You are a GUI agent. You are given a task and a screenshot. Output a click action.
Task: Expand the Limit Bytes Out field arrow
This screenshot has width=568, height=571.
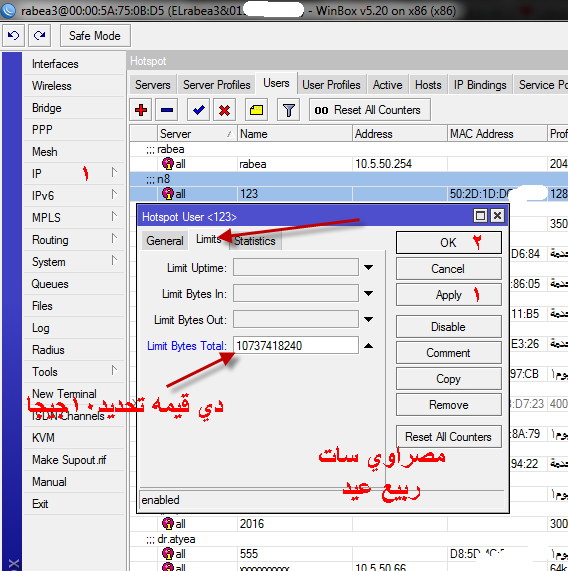368,320
